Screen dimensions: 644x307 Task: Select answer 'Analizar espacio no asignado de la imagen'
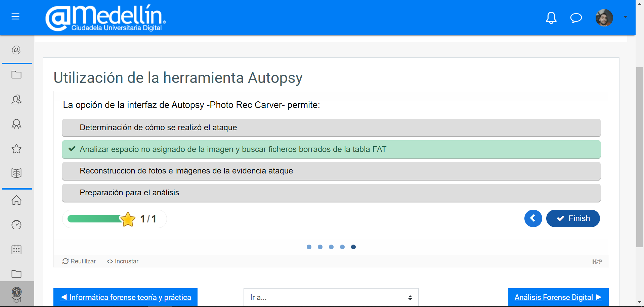(x=331, y=149)
